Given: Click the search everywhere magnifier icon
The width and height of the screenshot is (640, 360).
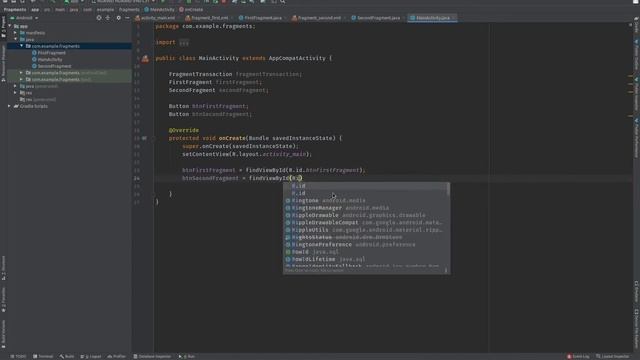Looking at the screenshot, I should coord(282,2).
